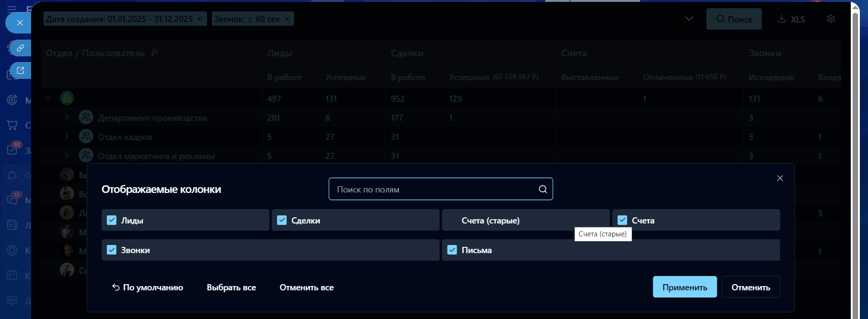Click the green company building icon
Viewport: 868px width, 319px height.
(x=66, y=98)
